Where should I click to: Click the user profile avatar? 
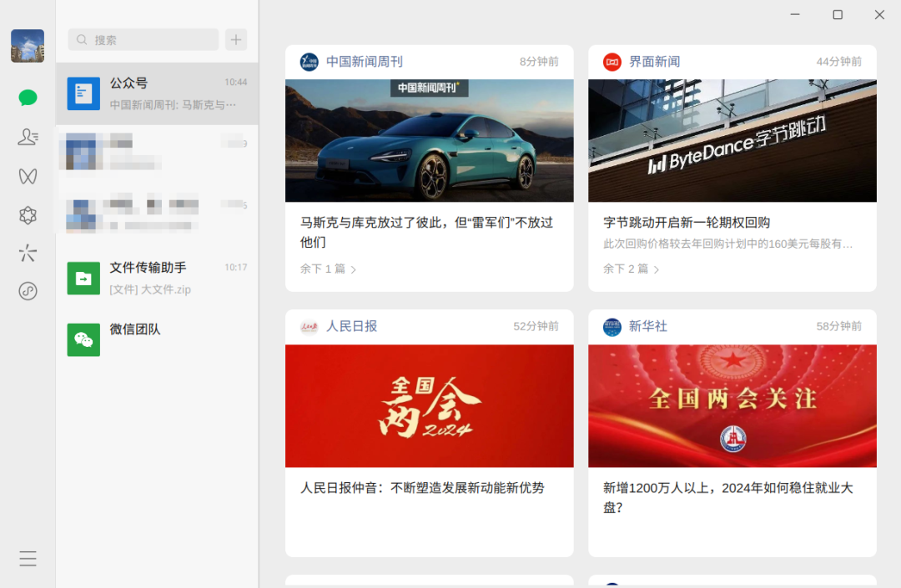click(x=28, y=46)
